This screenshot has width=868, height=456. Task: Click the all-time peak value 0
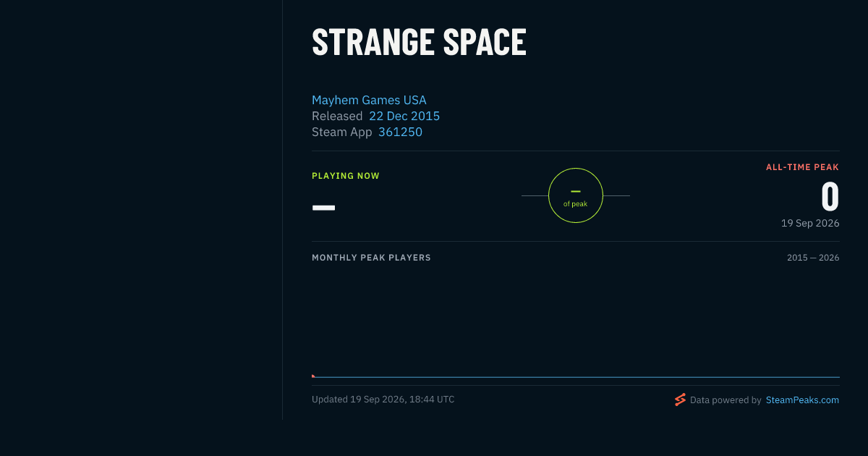(830, 197)
